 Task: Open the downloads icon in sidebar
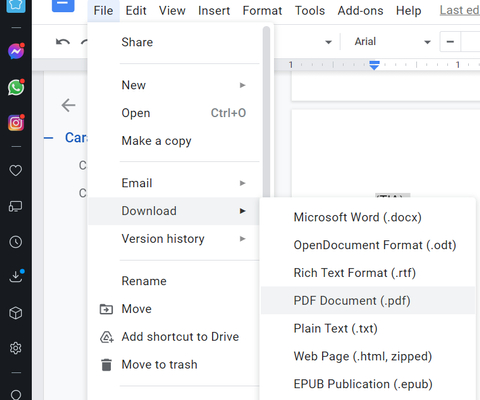pos(16,276)
